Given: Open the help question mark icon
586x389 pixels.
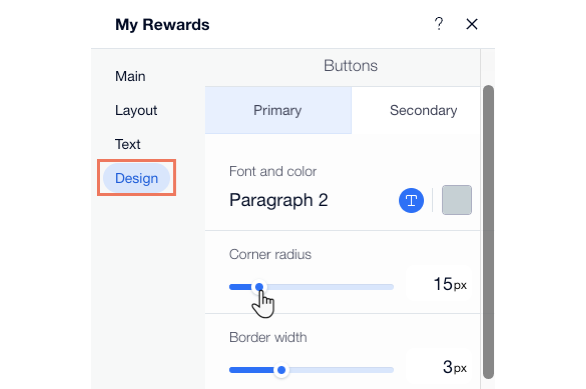Looking at the screenshot, I should pyautogui.click(x=439, y=24).
